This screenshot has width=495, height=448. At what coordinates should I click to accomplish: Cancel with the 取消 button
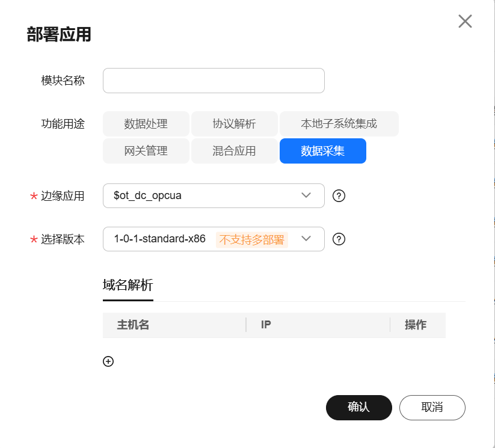click(x=432, y=408)
